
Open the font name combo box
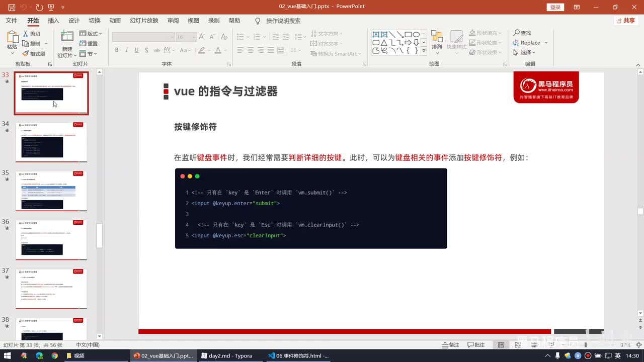tap(143, 37)
